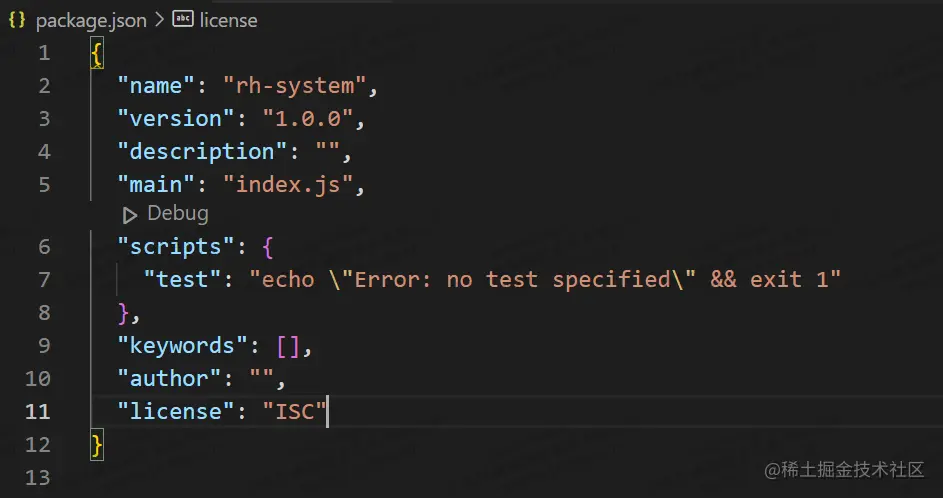Click the "rh-system" name value
Image resolution: width=943 pixels, height=498 pixels.
(295, 86)
